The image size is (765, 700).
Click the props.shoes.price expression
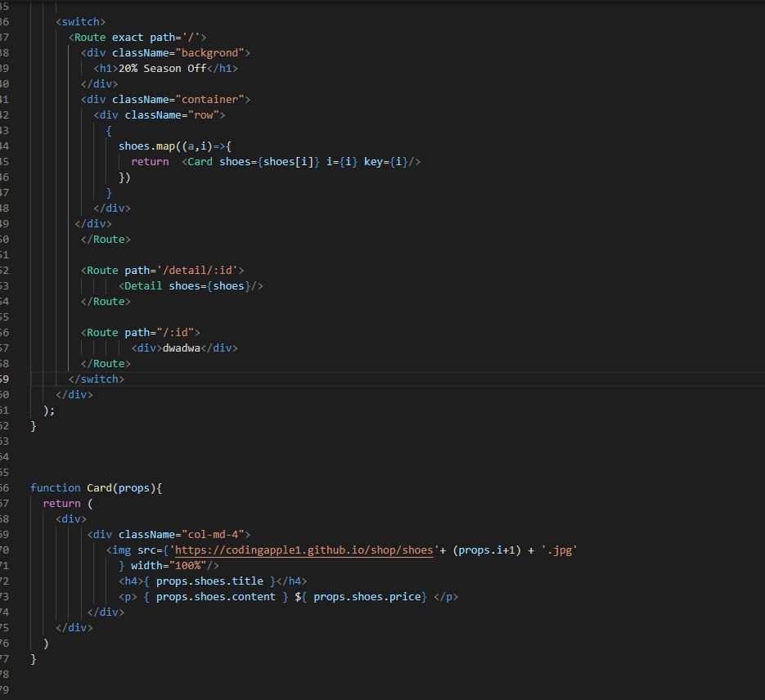coord(367,597)
